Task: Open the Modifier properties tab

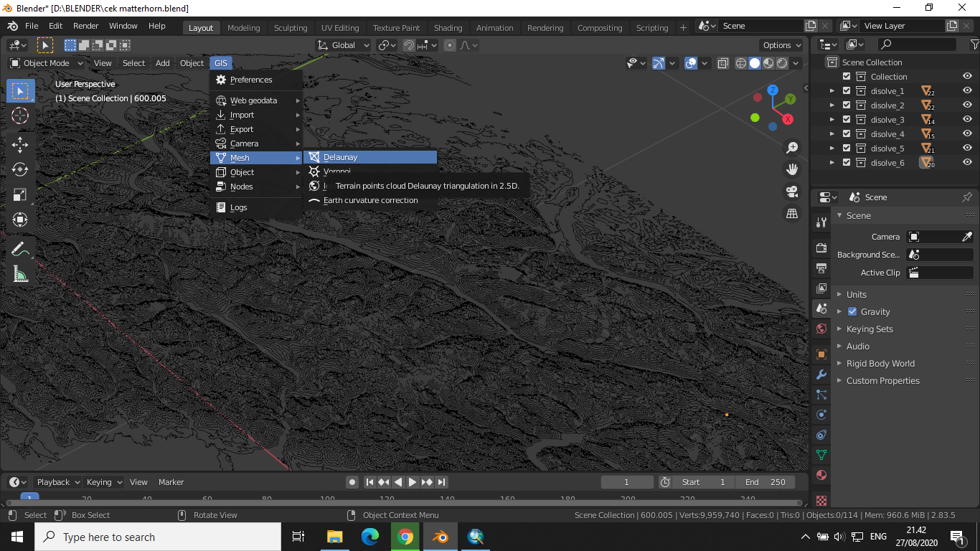Action: [821, 375]
